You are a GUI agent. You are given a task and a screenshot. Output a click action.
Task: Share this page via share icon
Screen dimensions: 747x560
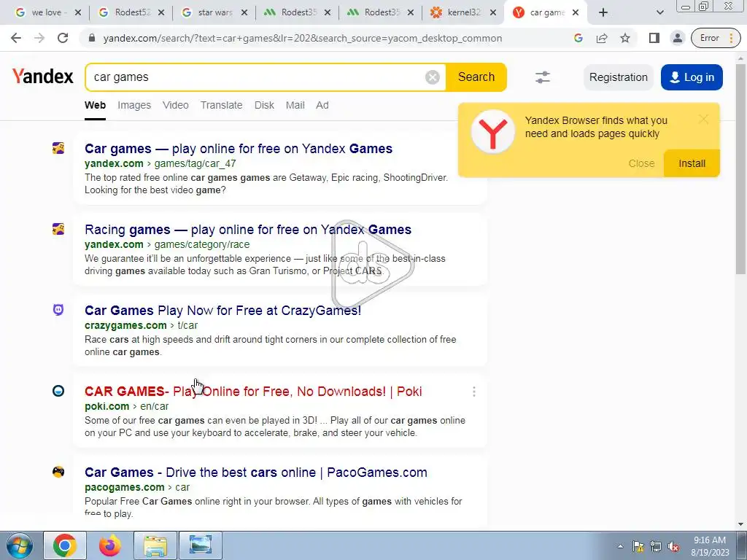pos(602,38)
